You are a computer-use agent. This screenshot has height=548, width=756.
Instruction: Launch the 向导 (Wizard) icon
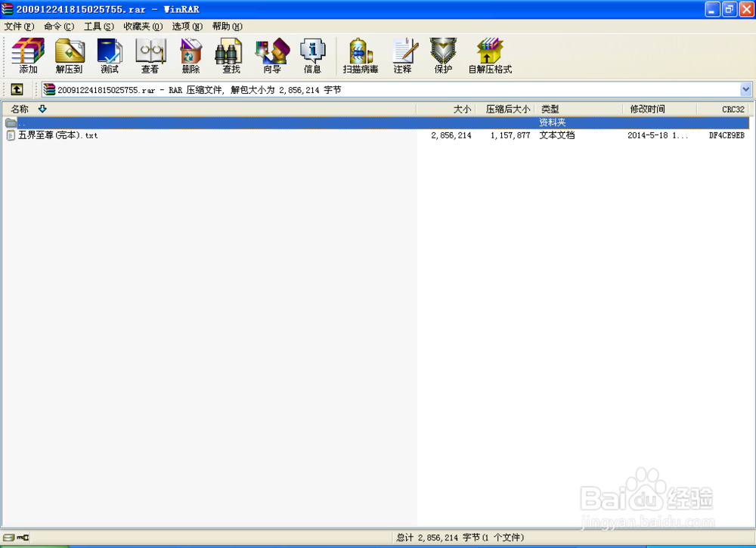pyautogui.click(x=272, y=55)
